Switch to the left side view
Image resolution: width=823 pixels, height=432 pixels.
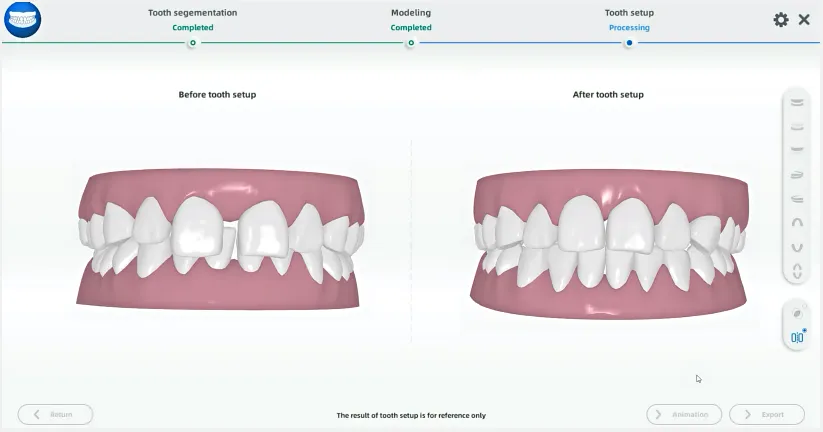click(x=797, y=174)
